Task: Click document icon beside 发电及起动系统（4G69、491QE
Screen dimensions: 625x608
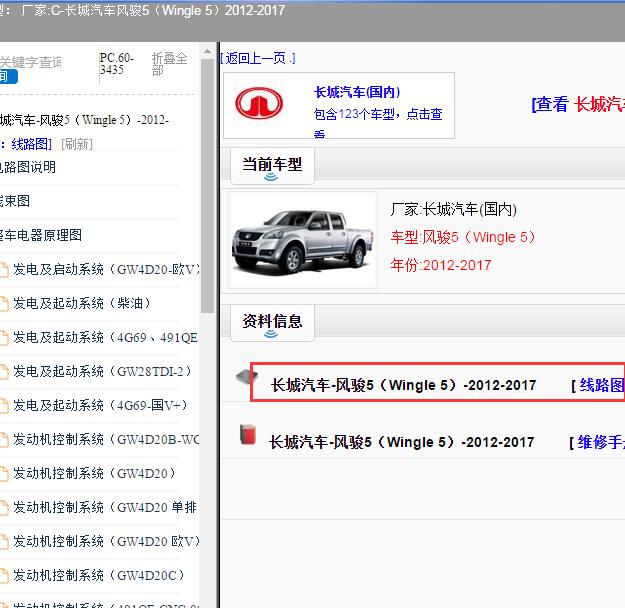Action: tap(4, 338)
